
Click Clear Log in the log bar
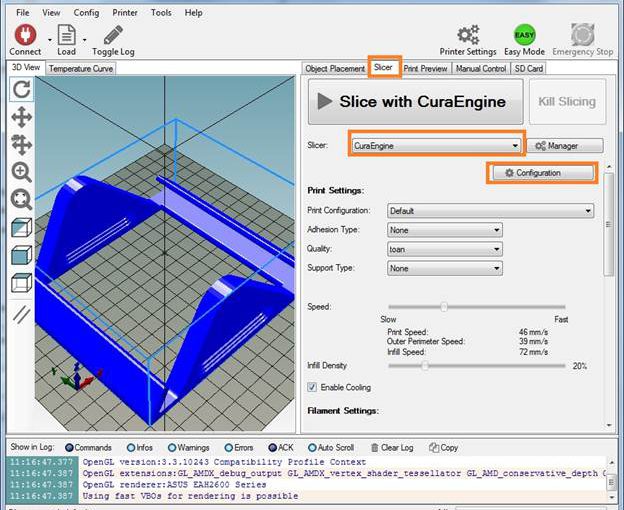point(395,447)
